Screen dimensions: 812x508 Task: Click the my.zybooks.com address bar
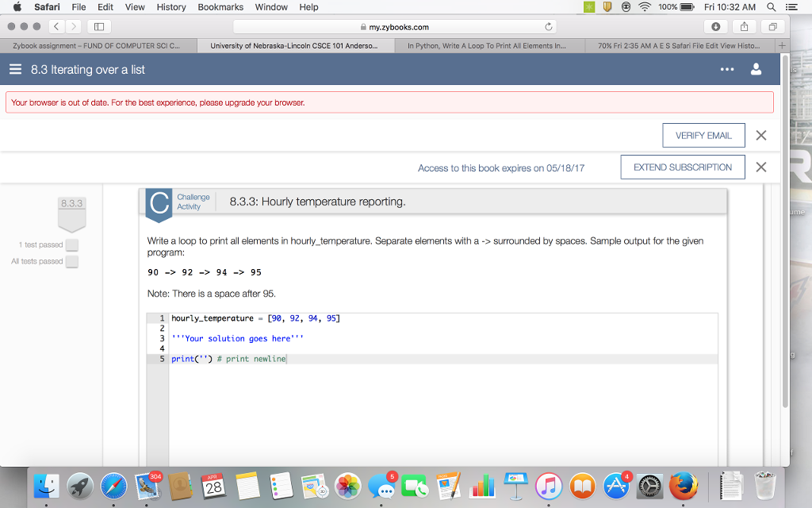[x=395, y=27]
